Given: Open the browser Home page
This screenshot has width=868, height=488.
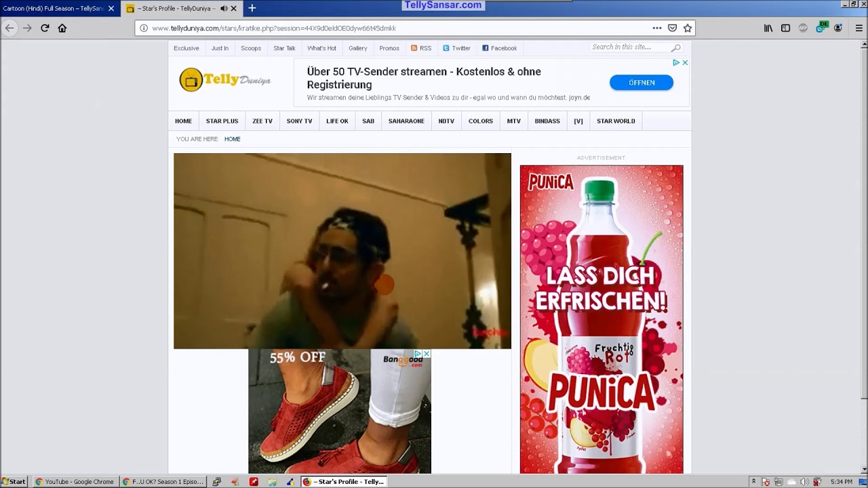Looking at the screenshot, I should tap(62, 28).
